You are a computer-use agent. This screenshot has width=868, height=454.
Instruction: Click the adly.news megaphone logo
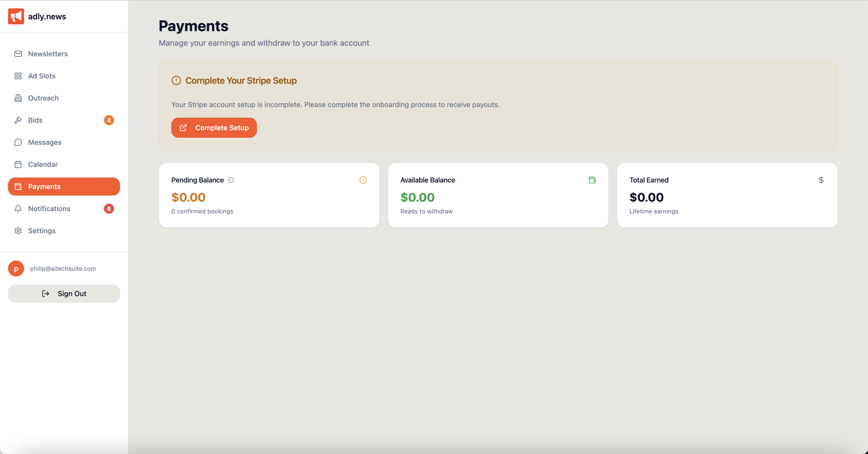click(x=16, y=16)
